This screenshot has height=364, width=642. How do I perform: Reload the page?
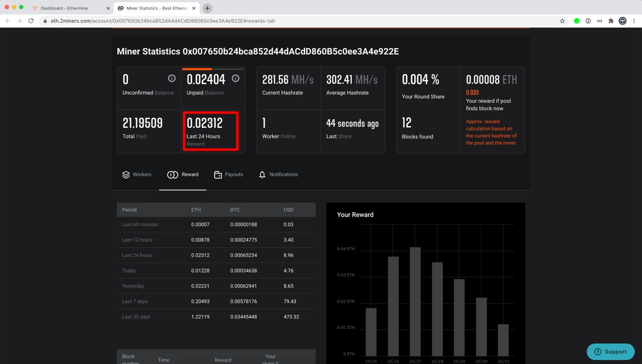(x=31, y=21)
